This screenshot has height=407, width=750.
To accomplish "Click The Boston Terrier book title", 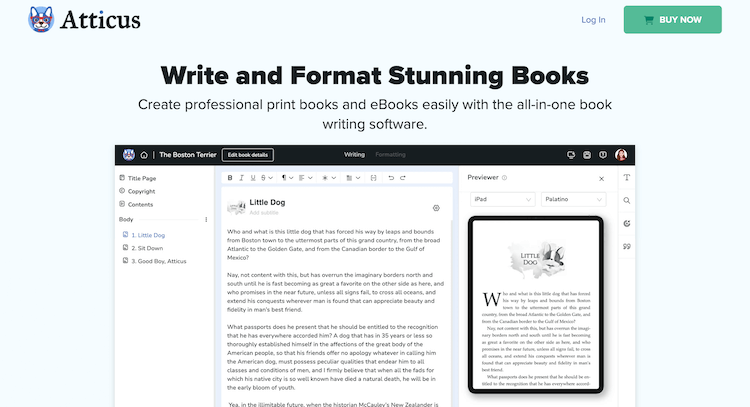I will coord(188,155).
